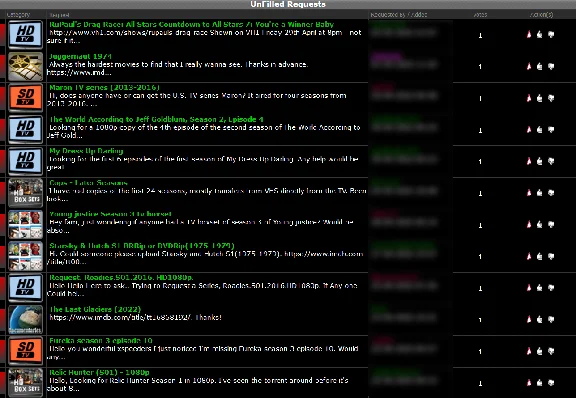
Task: Sort by the Votes column header
Action: pyautogui.click(x=480, y=15)
